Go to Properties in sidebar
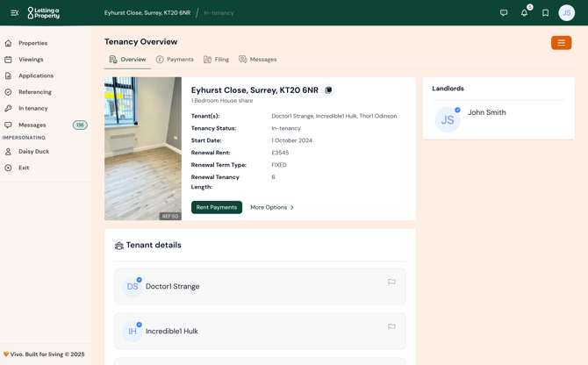This screenshot has width=588, height=365. pyautogui.click(x=33, y=43)
